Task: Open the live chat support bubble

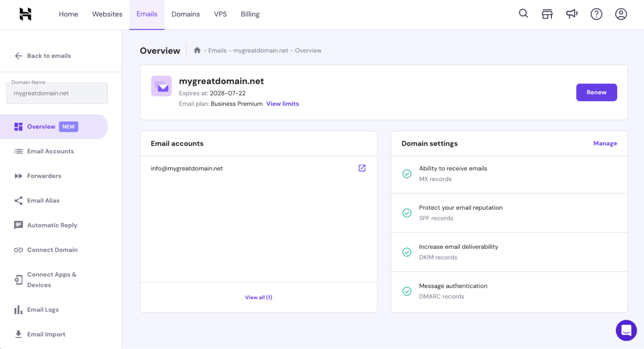Action: (x=626, y=330)
